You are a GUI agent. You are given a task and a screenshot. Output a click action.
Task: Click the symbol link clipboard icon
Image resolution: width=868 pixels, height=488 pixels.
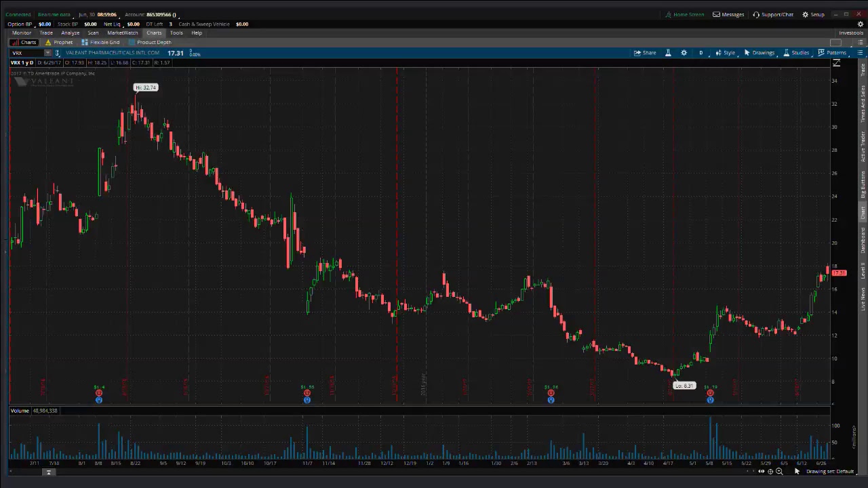[x=58, y=53]
